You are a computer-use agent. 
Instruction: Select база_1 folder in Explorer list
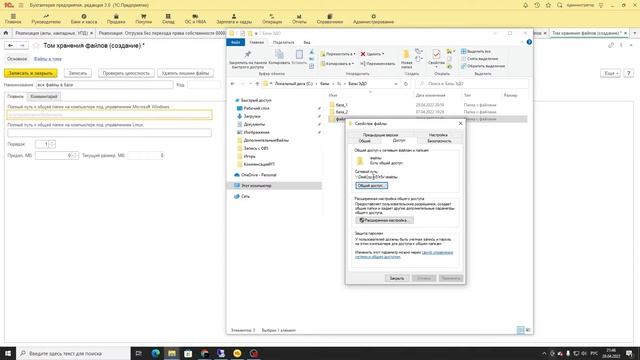(341, 105)
